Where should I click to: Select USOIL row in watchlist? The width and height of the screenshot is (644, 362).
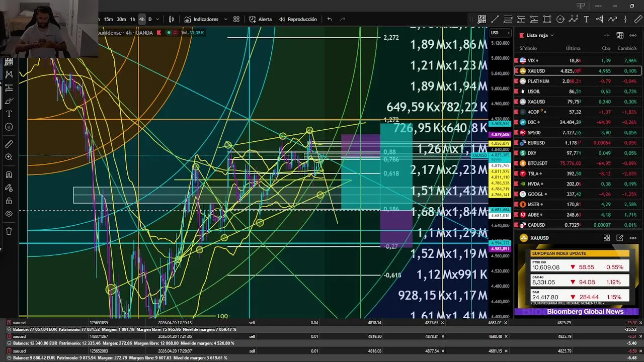(x=578, y=92)
